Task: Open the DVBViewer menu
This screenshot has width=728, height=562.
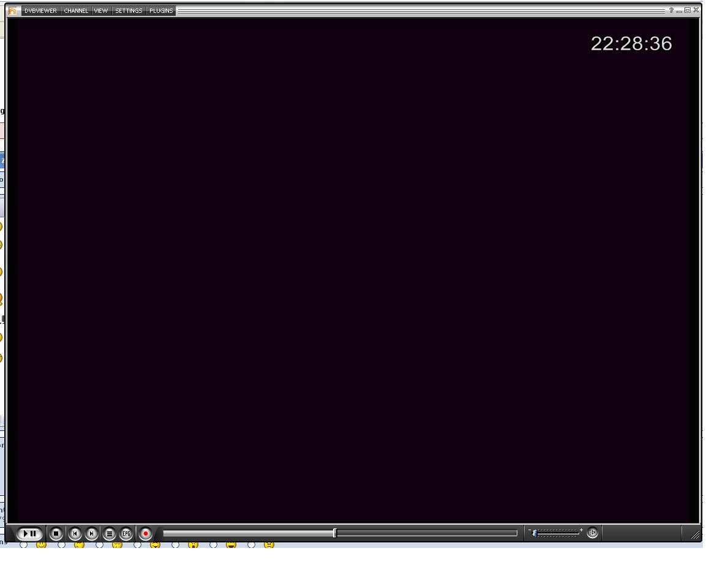Action: coord(40,10)
